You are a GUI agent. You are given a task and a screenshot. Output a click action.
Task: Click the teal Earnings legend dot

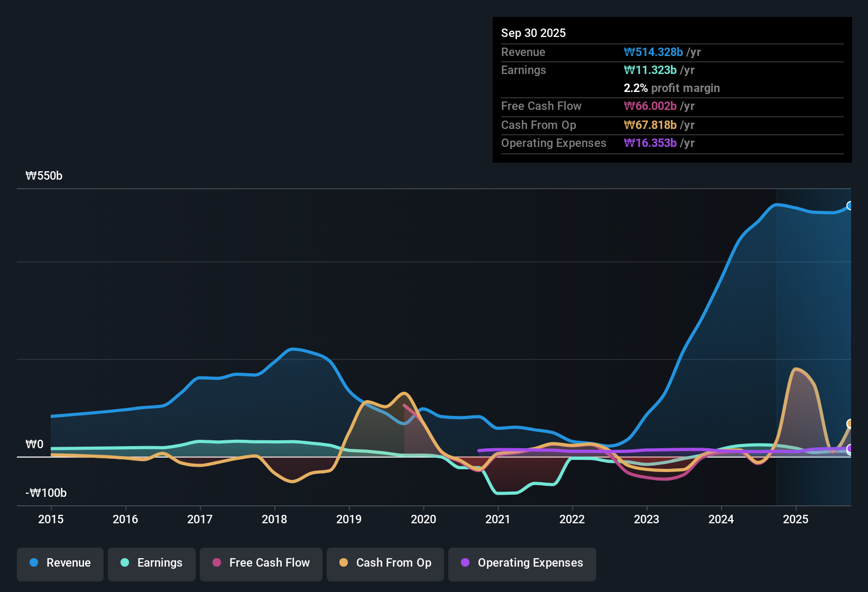(125, 563)
